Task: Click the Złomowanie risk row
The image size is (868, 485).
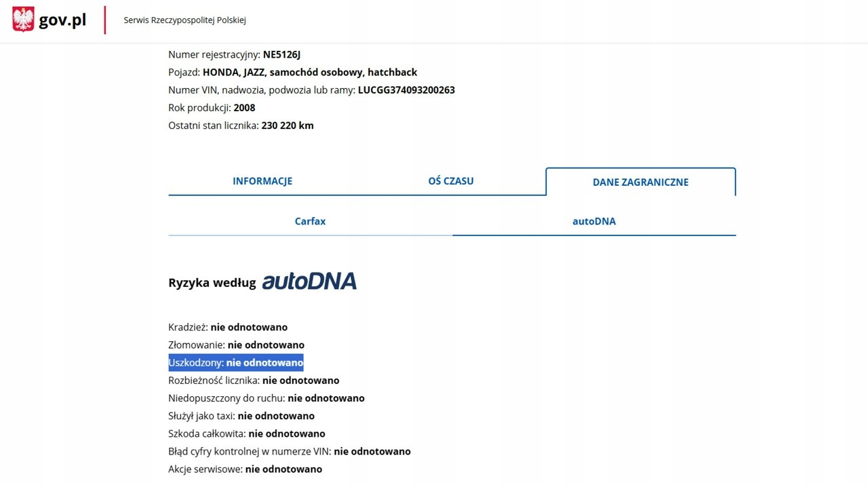Action: pos(236,345)
